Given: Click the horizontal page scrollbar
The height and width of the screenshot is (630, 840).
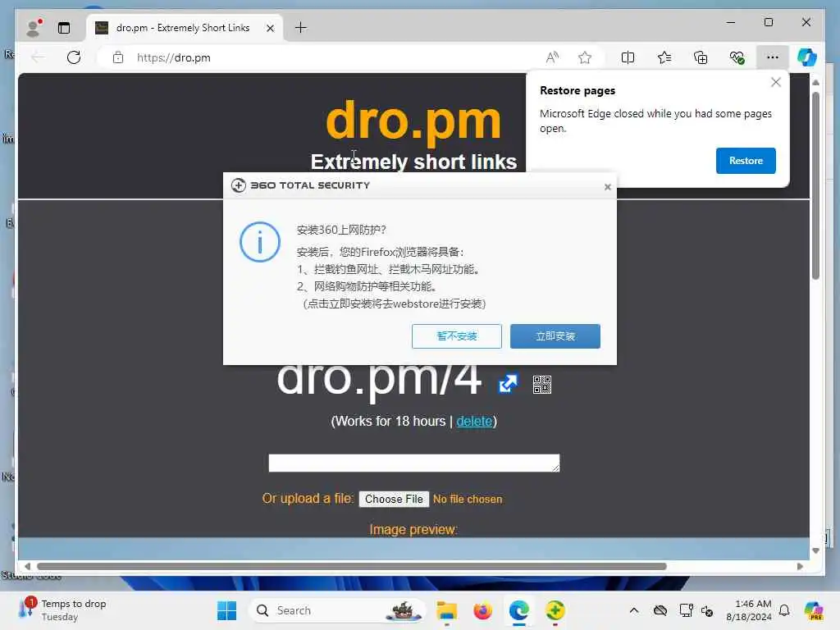Looking at the screenshot, I should point(352,566).
